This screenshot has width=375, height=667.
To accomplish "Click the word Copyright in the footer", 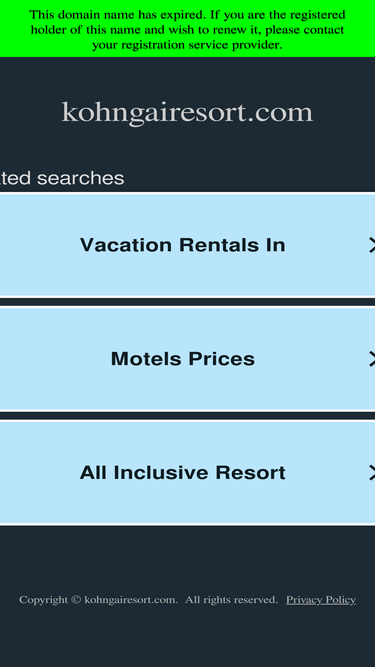I will click(x=43, y=600).
